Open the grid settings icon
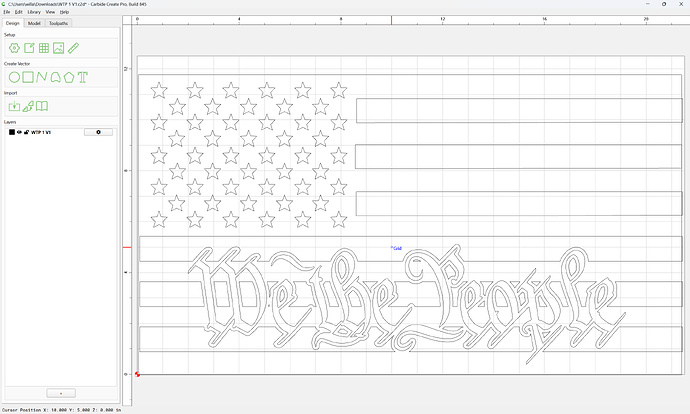The height and width of the screenshot is (414, 690). 44,48
